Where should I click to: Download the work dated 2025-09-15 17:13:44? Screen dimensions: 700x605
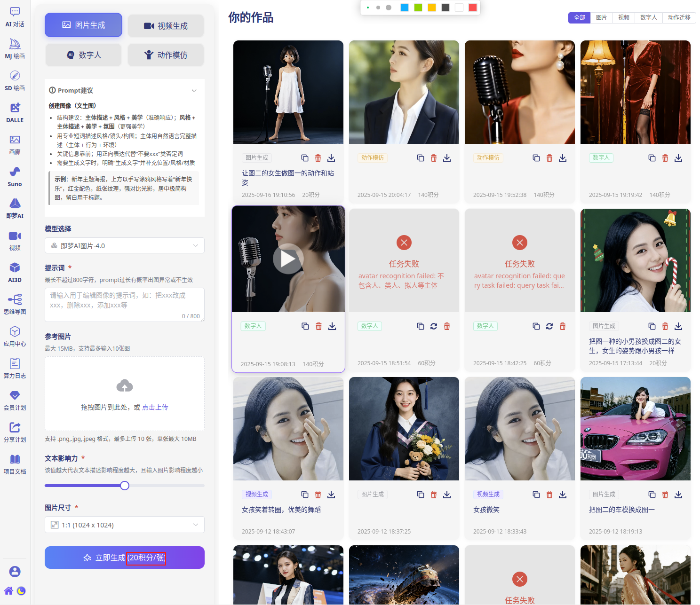pos(678,326)
